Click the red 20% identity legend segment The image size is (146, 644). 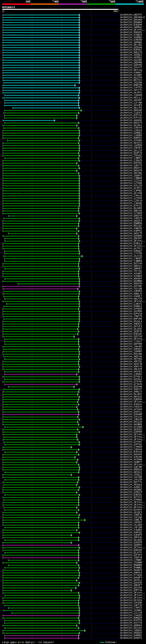(x=16, y=4)
